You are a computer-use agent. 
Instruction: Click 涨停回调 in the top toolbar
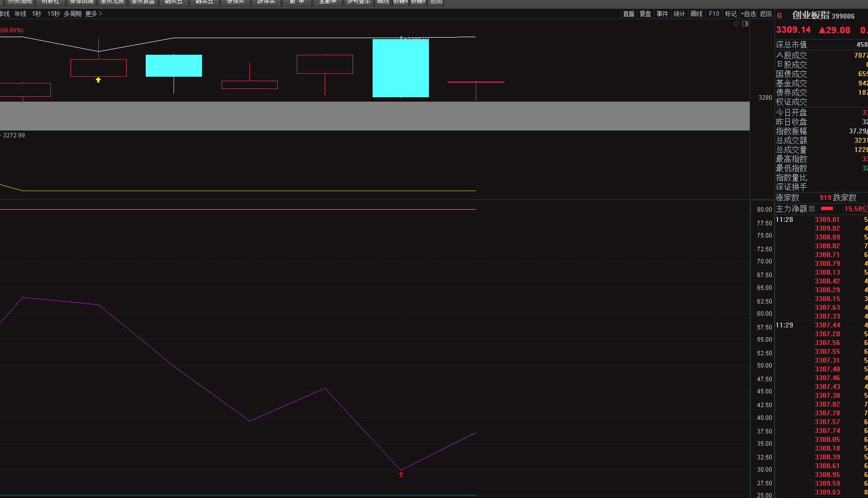(x=81, y=2)
